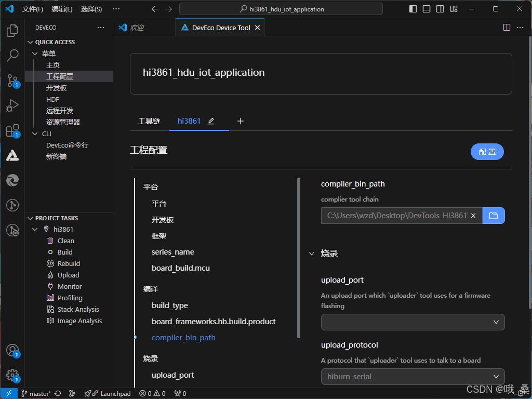
Task: Open the 编辑(E) menu
Action: (62, 9)
